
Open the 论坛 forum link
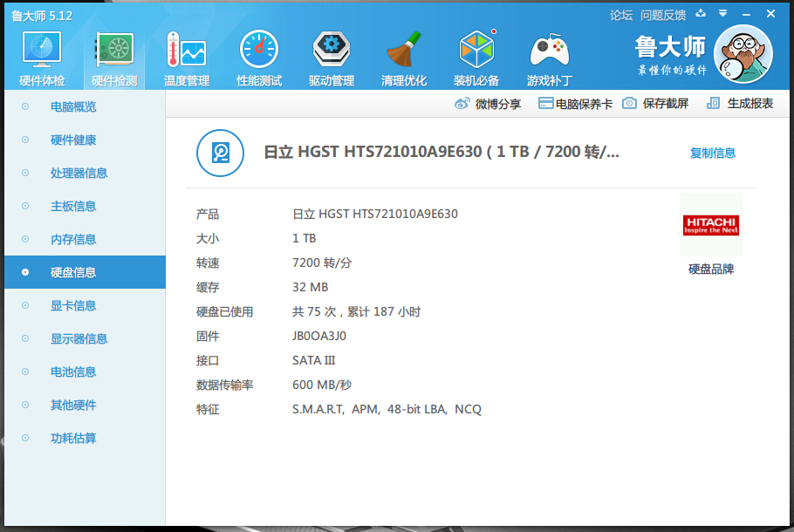point(621,16)
